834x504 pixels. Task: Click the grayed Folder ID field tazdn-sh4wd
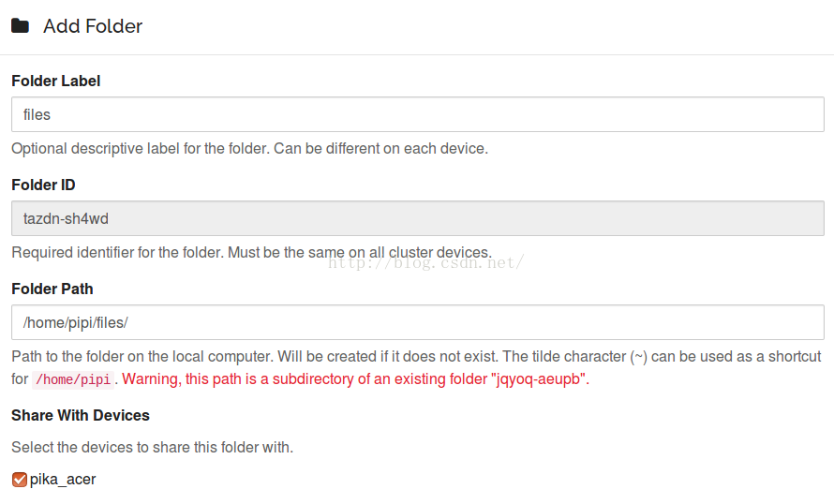pos(418,218)
